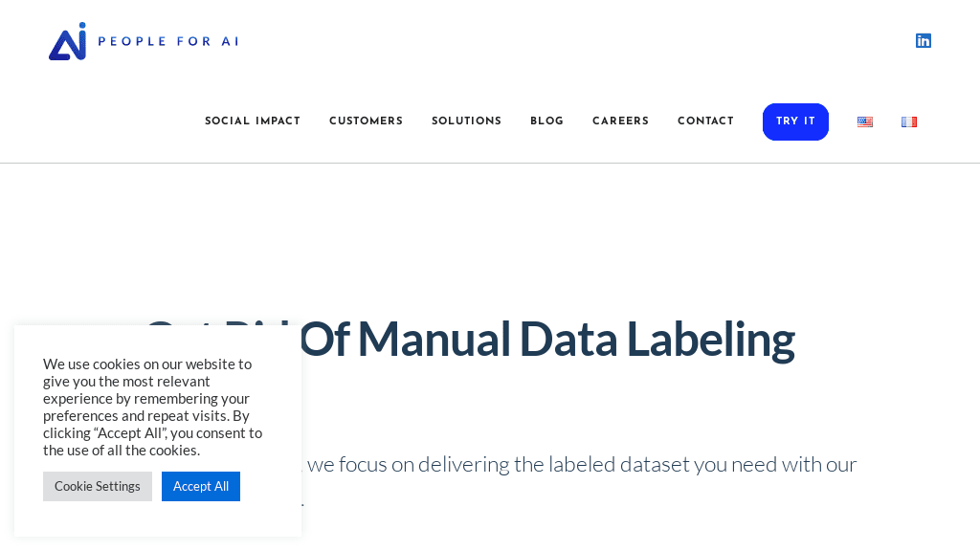Set French language with the tricolor flag
Viewport: 980px width, 551px height.
point(908,121)
